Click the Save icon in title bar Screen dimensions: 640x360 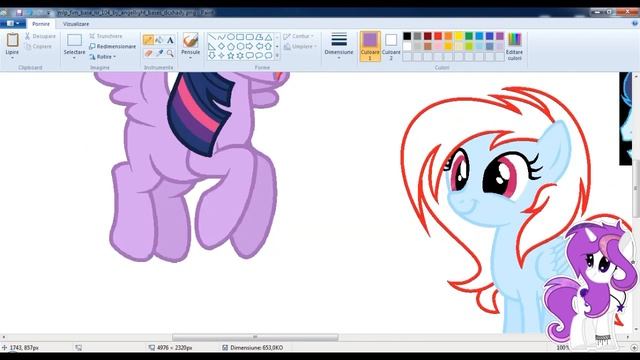tap(19, 12)
